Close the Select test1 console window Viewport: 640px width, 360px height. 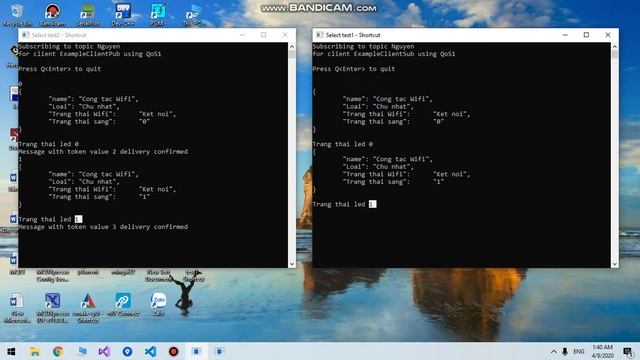point(608,35)
